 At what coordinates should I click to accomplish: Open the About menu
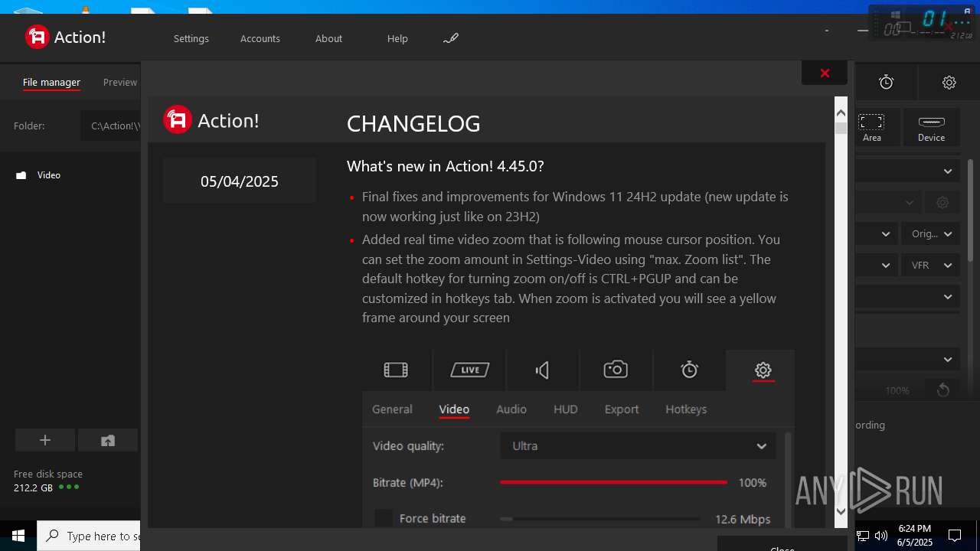tap(328, 38)
